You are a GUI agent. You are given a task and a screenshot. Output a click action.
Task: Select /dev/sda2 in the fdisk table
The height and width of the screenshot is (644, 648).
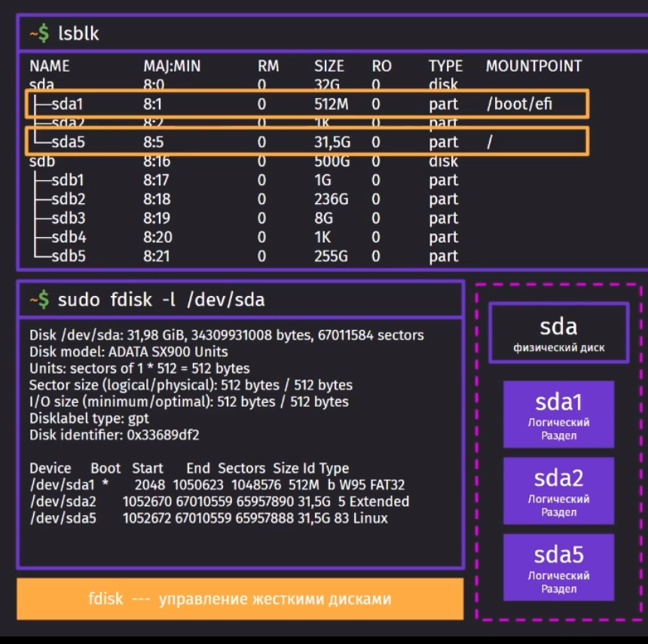click(x=63, y=502)
